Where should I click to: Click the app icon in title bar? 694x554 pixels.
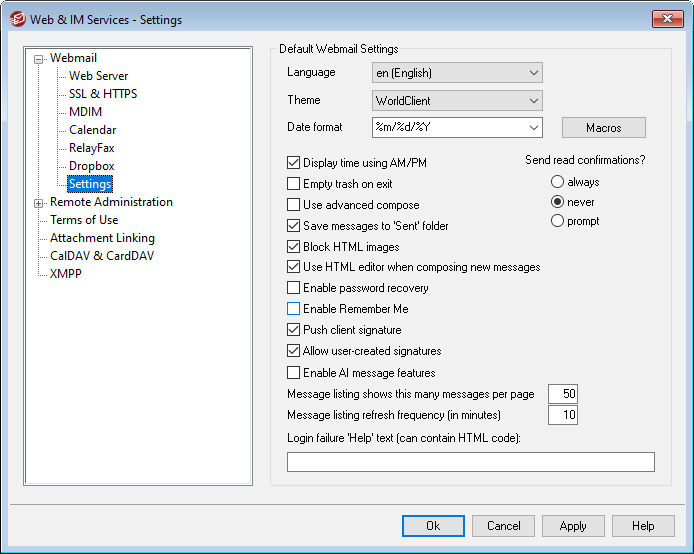point(17,20)
